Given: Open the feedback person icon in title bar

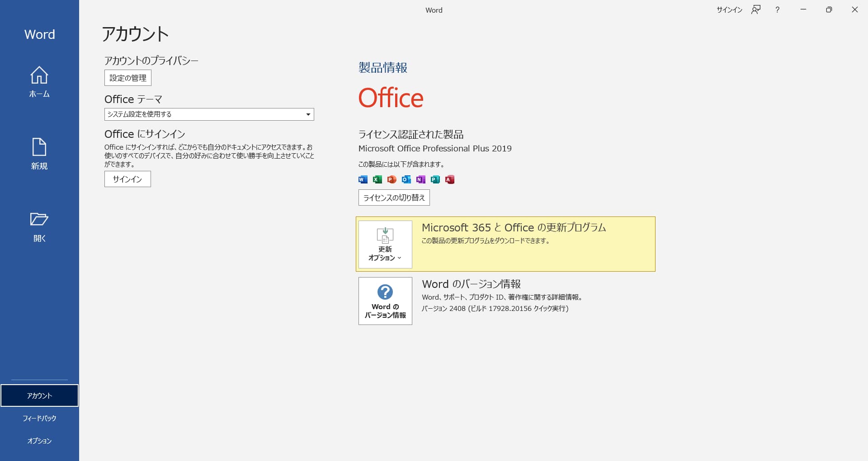Looking at the screenshot, I should pos(756,9).
